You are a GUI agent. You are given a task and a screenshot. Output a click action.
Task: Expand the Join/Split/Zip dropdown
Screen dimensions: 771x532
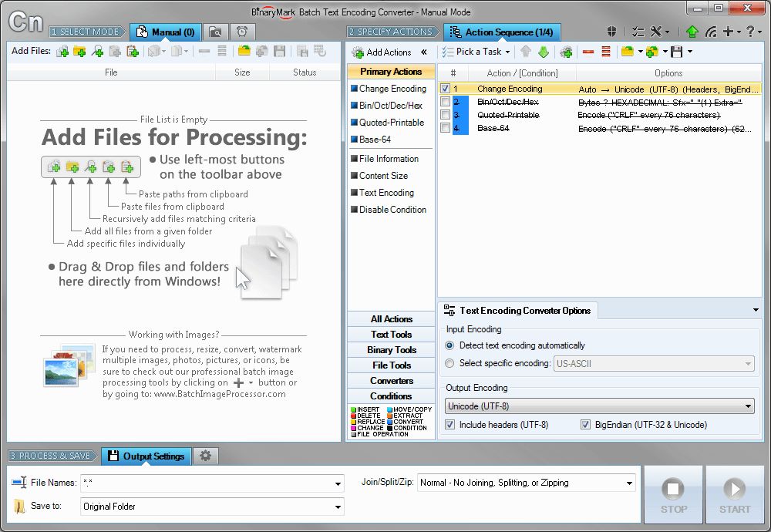(630, 483)
